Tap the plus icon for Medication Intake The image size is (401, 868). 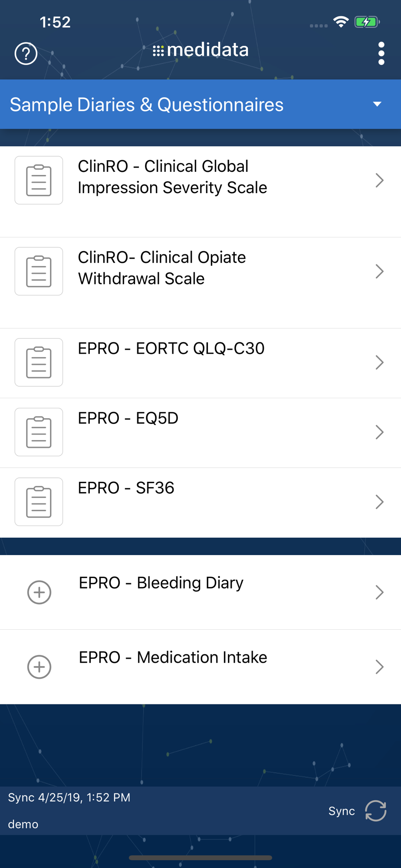39,667
